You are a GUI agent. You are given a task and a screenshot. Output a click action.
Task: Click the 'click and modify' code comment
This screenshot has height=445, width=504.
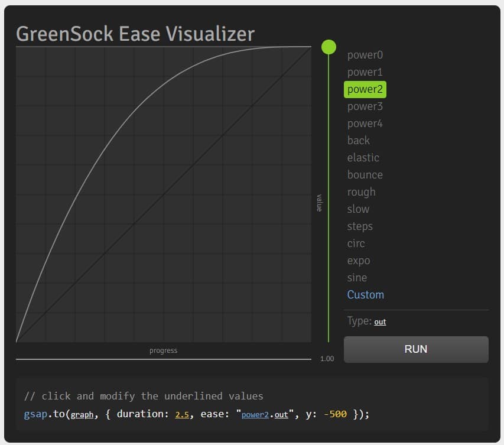point(144,396)
